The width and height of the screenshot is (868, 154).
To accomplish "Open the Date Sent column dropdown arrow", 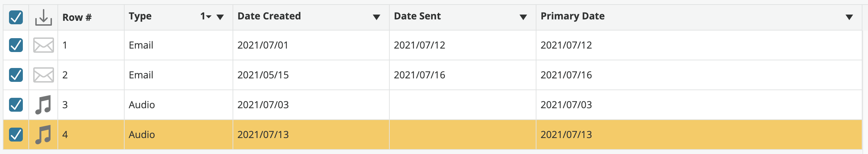I will 523,17.
